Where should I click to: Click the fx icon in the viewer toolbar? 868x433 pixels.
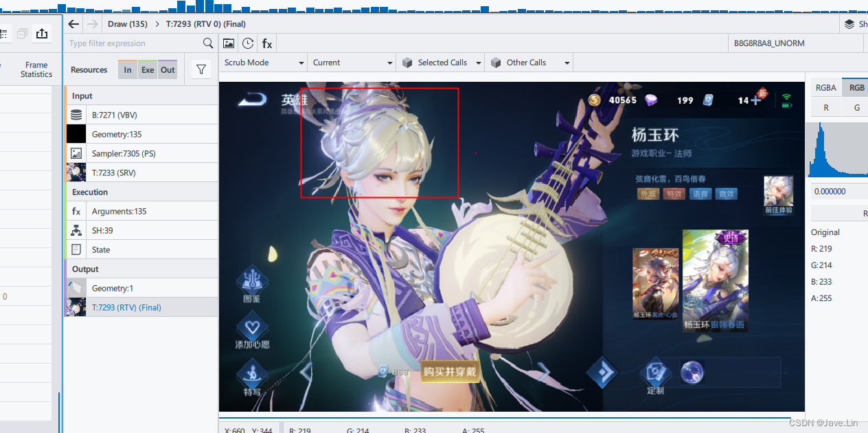click(x=267, y=43)
